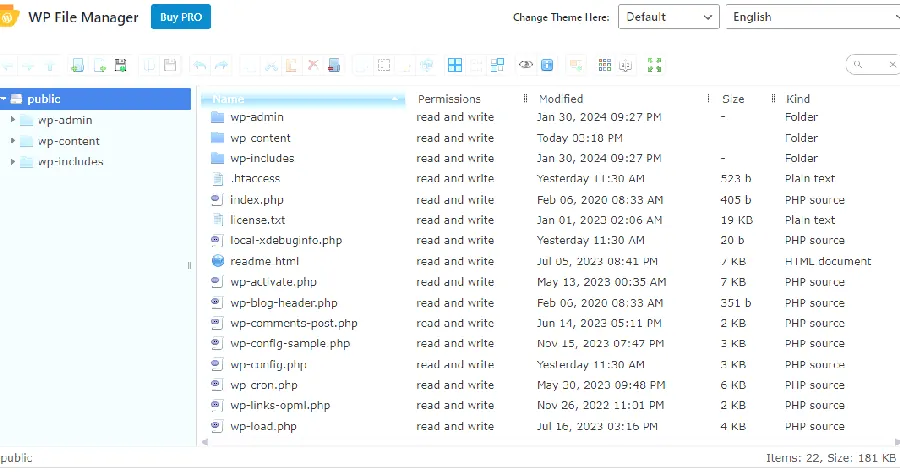
Task: Click the 'Items: 22, Size: 181 KB' status
Action: (831, 458)
